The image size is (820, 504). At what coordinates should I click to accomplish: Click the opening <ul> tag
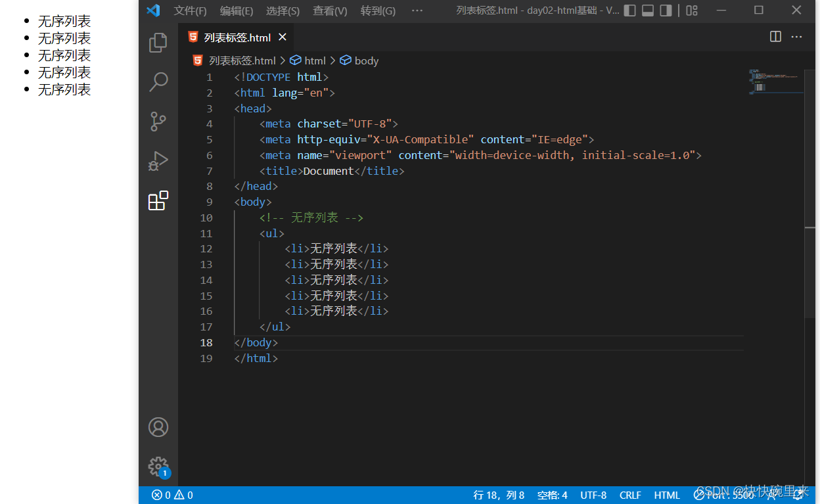pos(272,233)
